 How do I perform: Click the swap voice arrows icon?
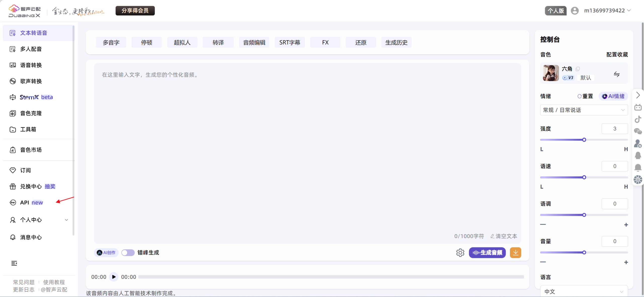pyautogui.click(x=616, y=74)
